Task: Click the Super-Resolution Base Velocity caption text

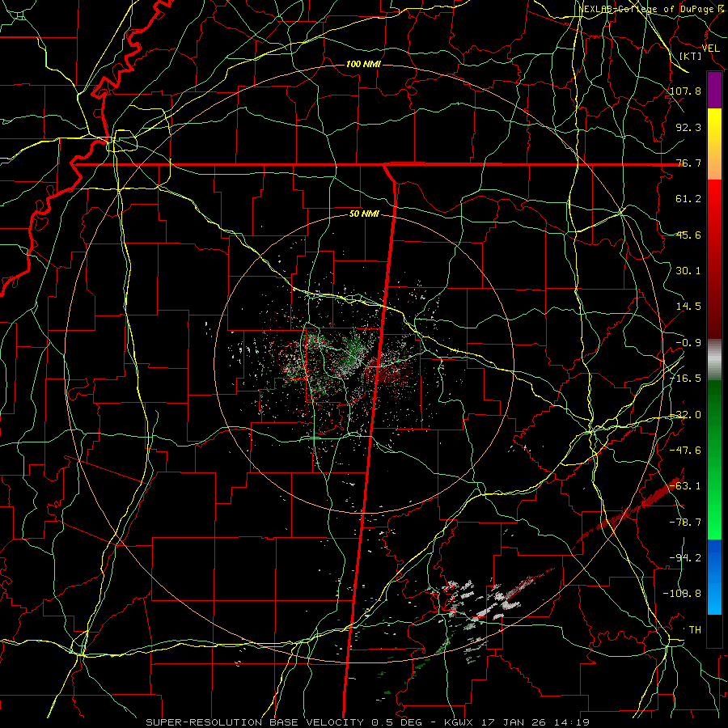Action: [x=368, y=722]
